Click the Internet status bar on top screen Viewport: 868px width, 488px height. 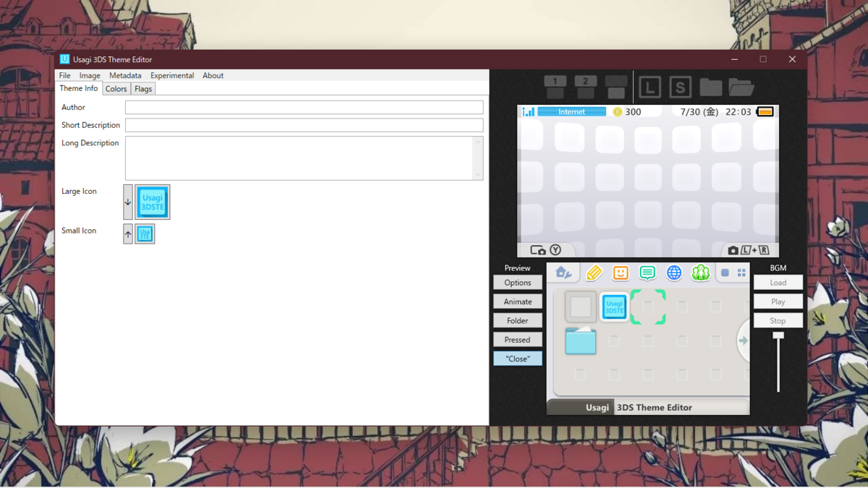click(571, 112)
